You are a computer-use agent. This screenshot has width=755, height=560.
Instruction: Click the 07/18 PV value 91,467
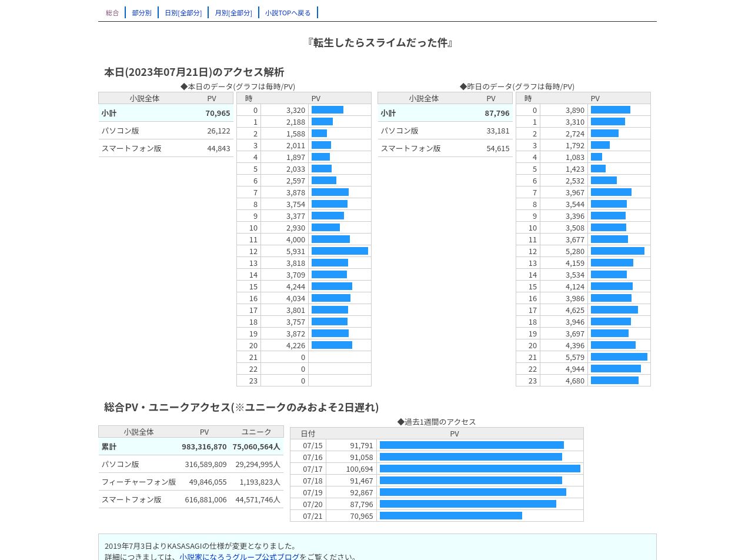[x=362, y=481]
